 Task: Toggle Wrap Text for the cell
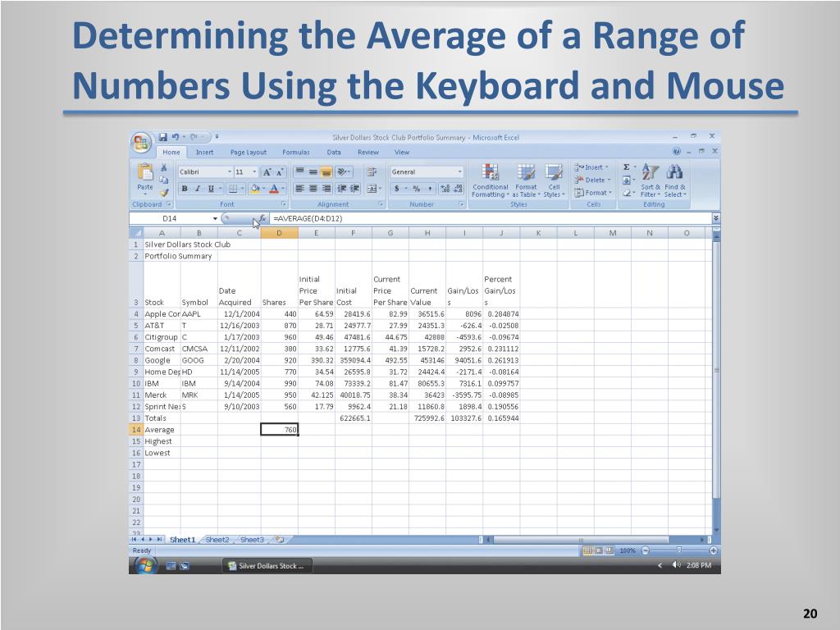(x=372, y=172)
